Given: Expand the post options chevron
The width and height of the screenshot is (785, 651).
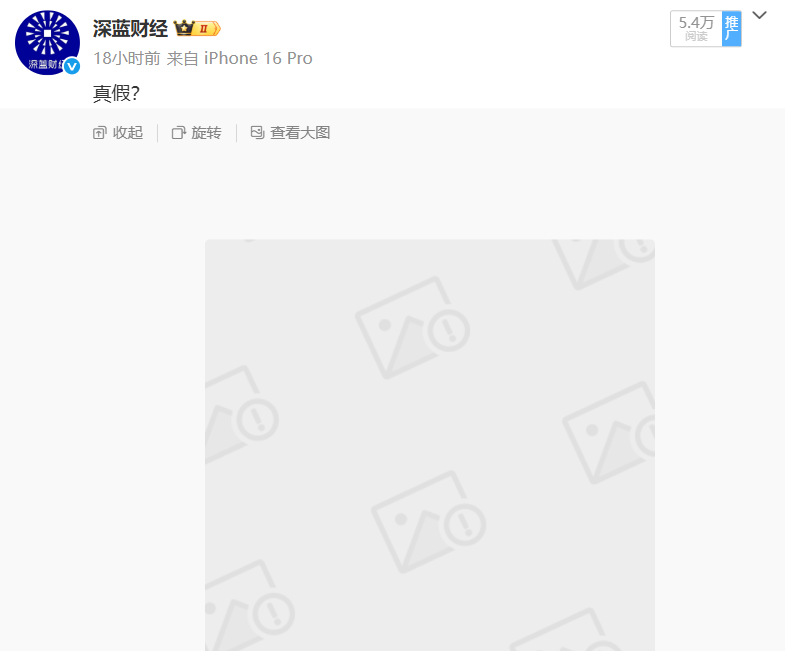Looking at the screenshot, I should coord(759,16).
